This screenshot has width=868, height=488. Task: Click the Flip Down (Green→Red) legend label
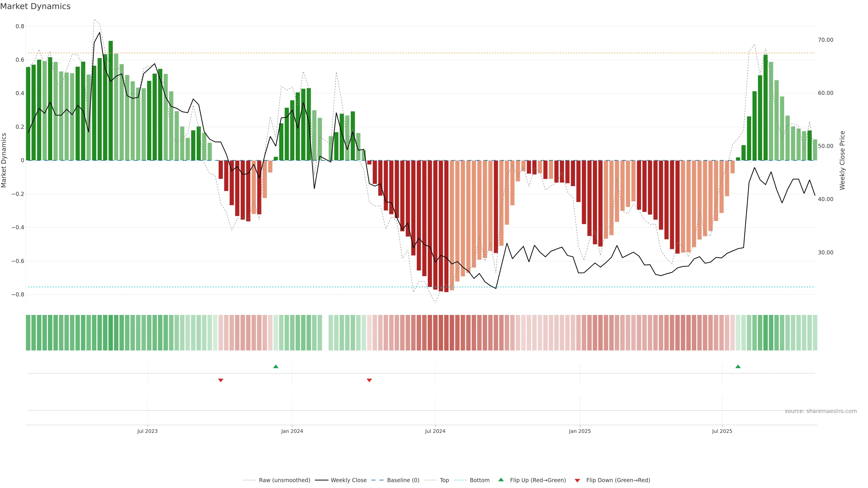pyautogui.click(x=618, y=480)
